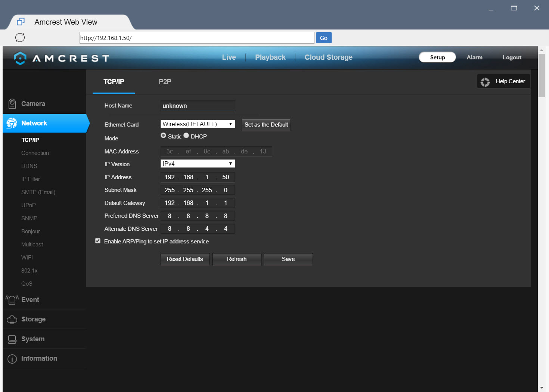The image size is (549, 392).
Task: Open DDNS in the sidebar
Action: click(x=29, y=166)
